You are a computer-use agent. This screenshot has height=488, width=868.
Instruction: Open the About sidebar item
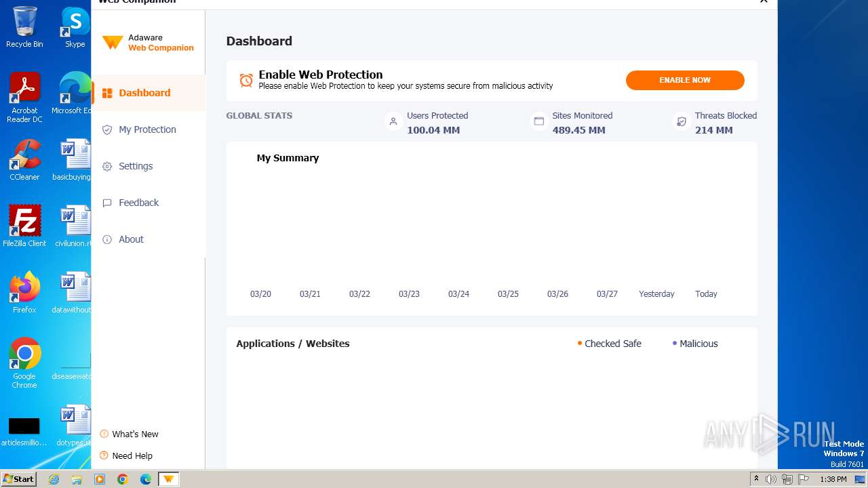pyautogui.click(x=148, y=239)
